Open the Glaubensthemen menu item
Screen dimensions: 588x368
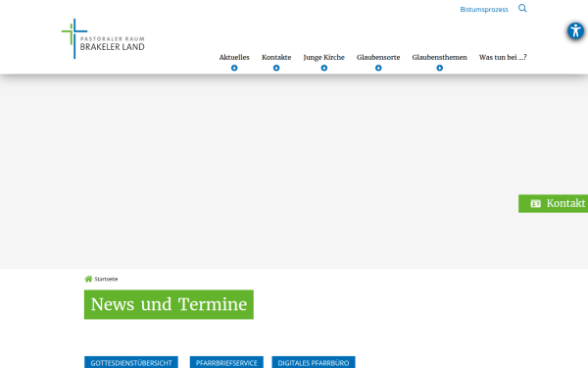point(439,58)
